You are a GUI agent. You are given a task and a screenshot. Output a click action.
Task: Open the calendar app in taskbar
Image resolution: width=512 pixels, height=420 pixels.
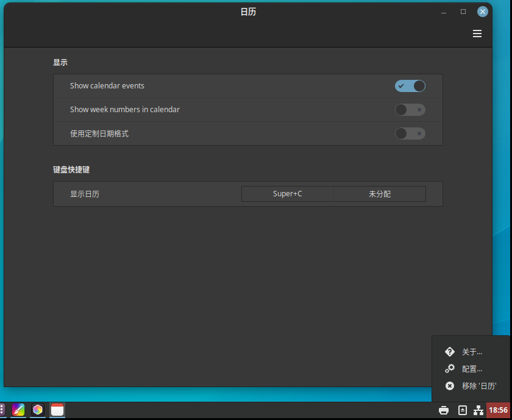[x=57, y=410]
